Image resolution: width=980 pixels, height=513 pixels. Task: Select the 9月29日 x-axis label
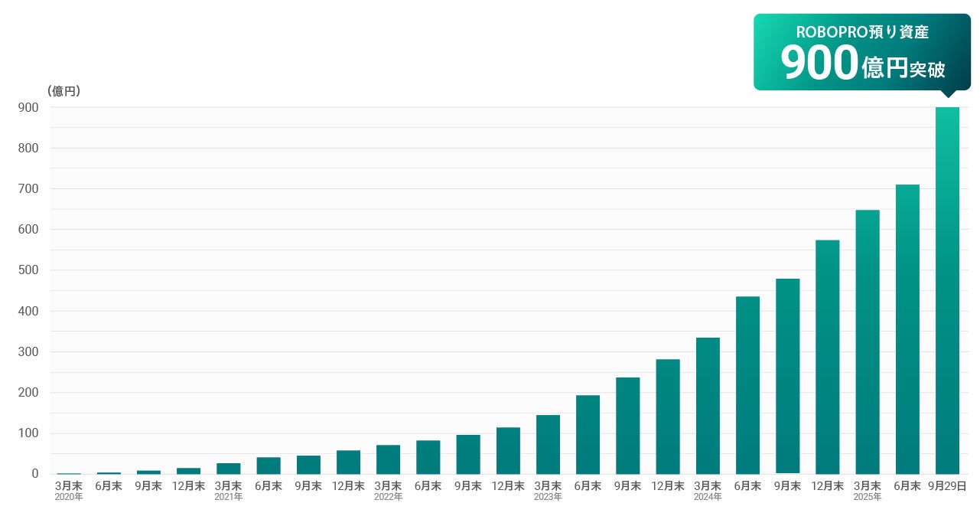click(947, 485)
